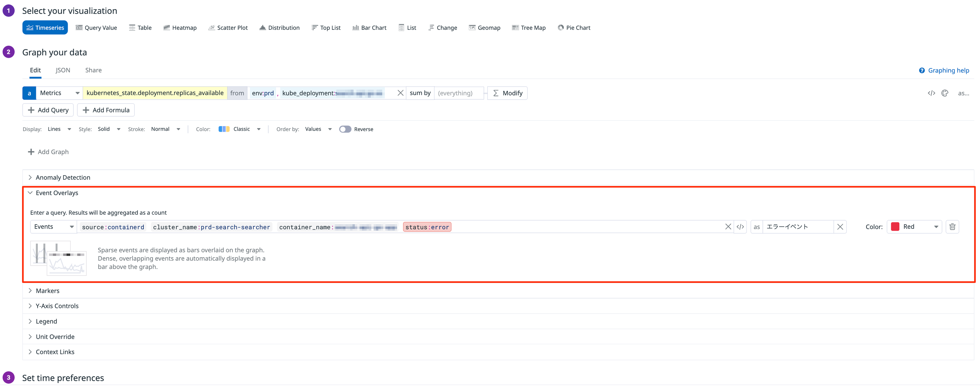Switch to the JSON tab
The height and width of the screenshot is (387, 980).
pyautogui.click(x=62, y=70)
